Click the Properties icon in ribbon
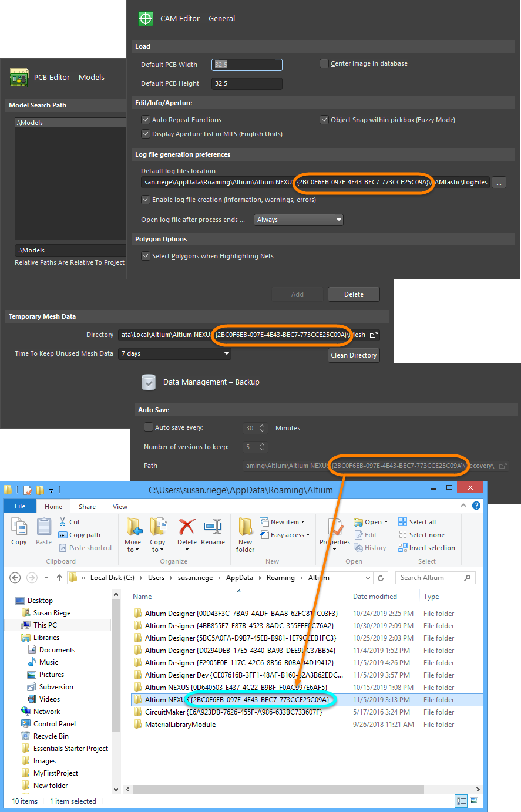Image resolution: width=521 pixels, height=812 pixels. coord(335,527)
